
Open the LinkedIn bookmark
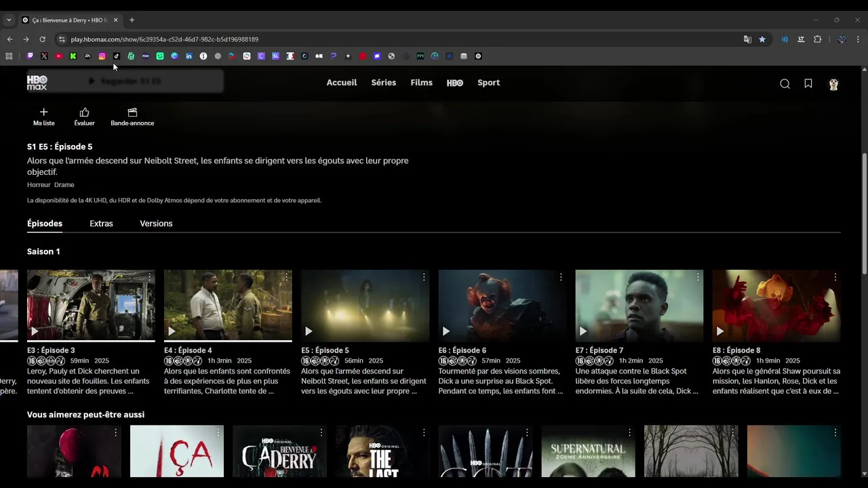coord(189,56)
